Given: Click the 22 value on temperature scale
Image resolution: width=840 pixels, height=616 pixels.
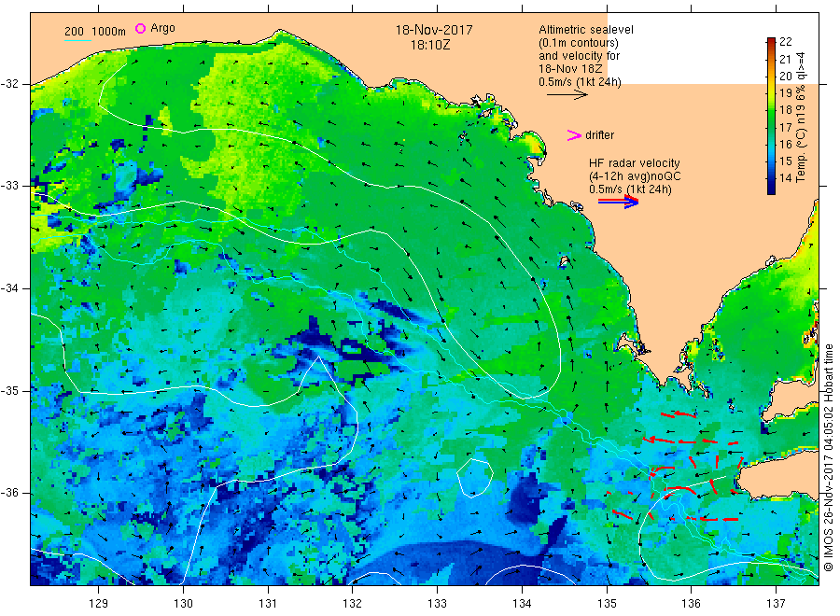Looking at the screenshot, I should point(785,42).
